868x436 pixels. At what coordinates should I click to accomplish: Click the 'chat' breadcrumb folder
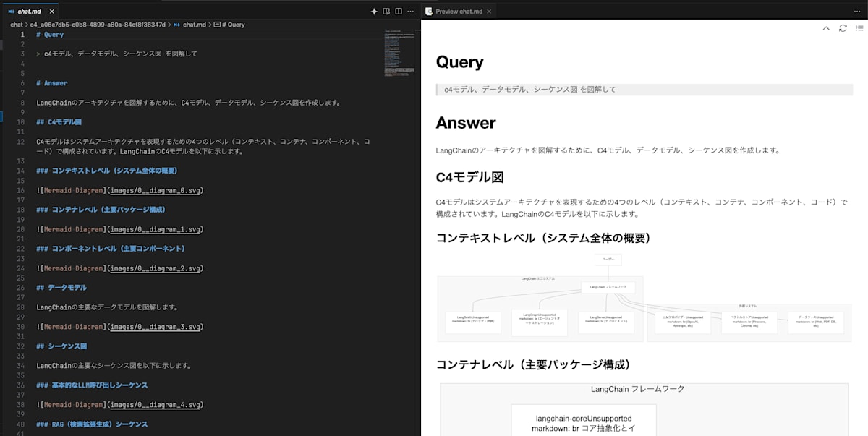16,25
